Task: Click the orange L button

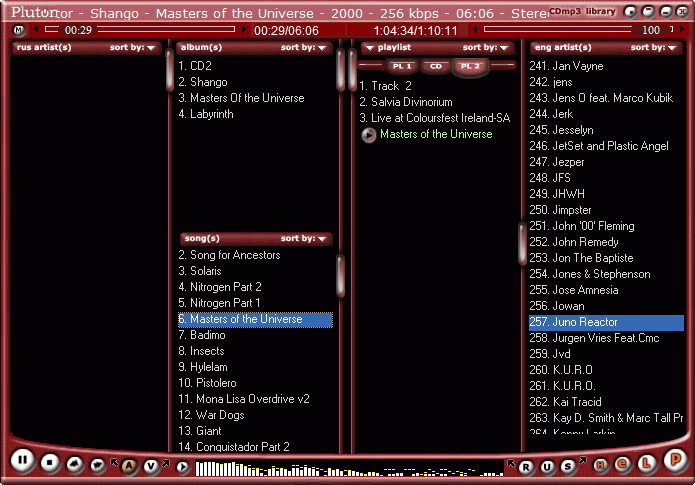Action: (646, 463)
